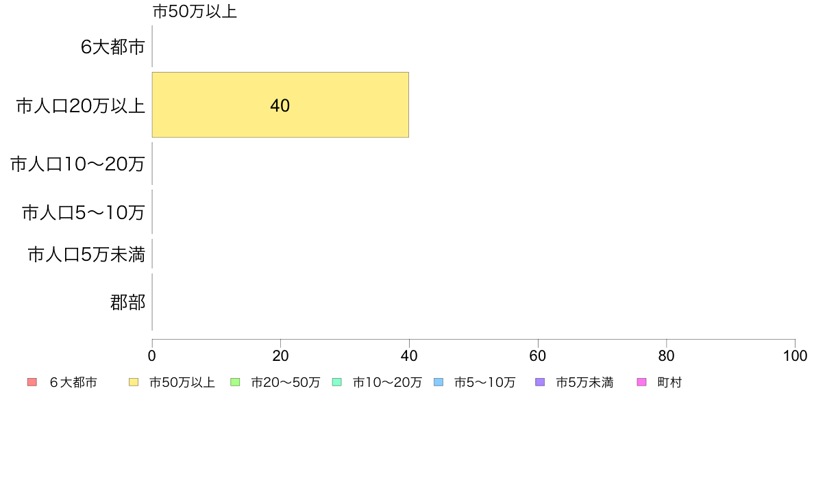Click the 100 tick on x-axis
This screenshot has height=504, width=814.
pos(795,355)
